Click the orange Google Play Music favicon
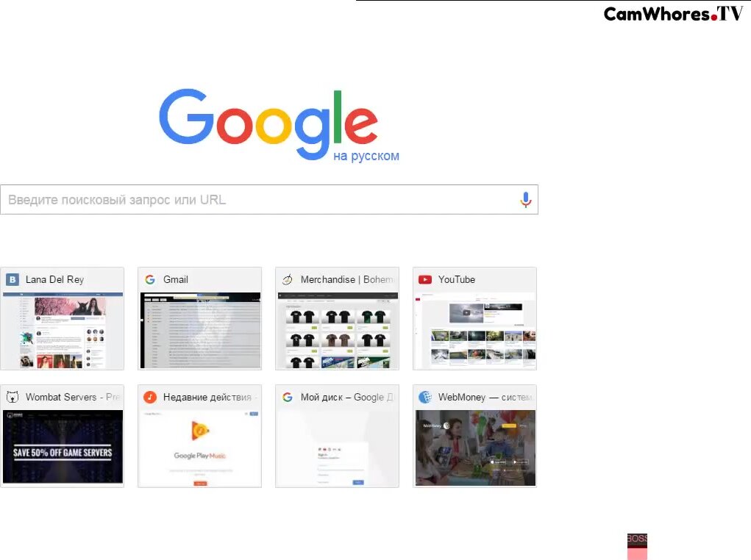The image size is (751, 560). [150, 397]
